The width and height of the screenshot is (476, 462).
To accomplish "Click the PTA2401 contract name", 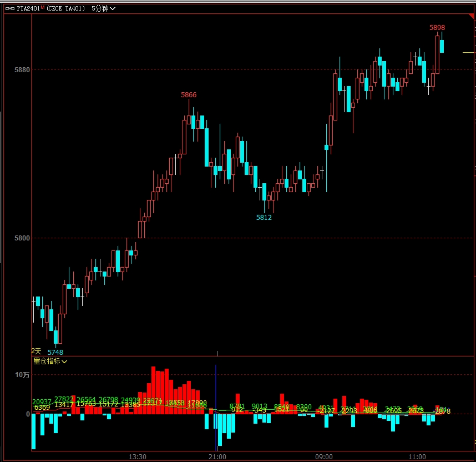I will point(27,8).
